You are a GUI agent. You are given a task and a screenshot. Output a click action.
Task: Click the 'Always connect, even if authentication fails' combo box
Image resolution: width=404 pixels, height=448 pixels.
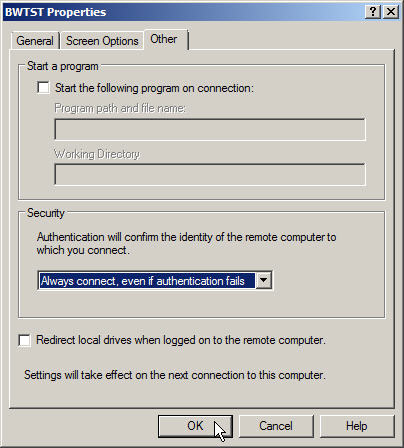pos(155,280)
